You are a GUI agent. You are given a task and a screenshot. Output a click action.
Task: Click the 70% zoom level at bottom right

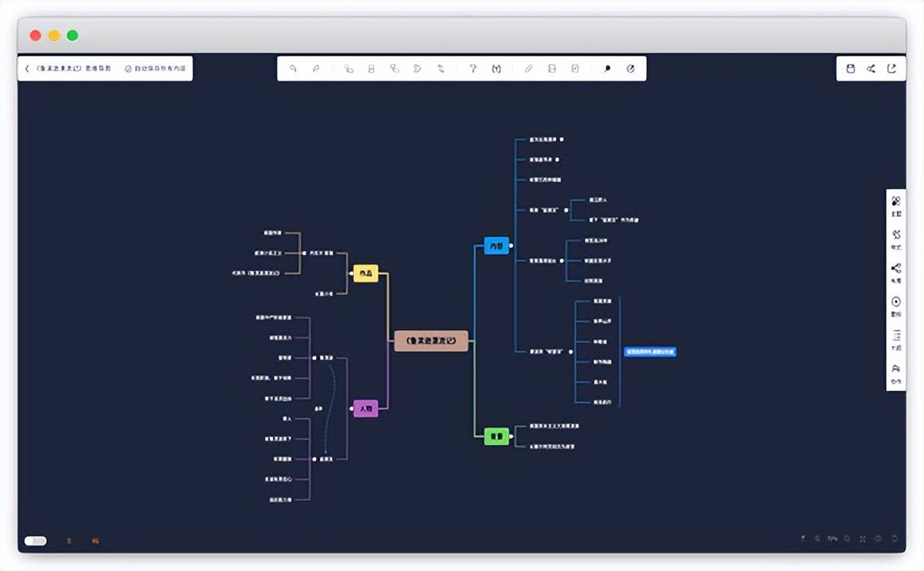pyautogui.click(x=832, y=538)
